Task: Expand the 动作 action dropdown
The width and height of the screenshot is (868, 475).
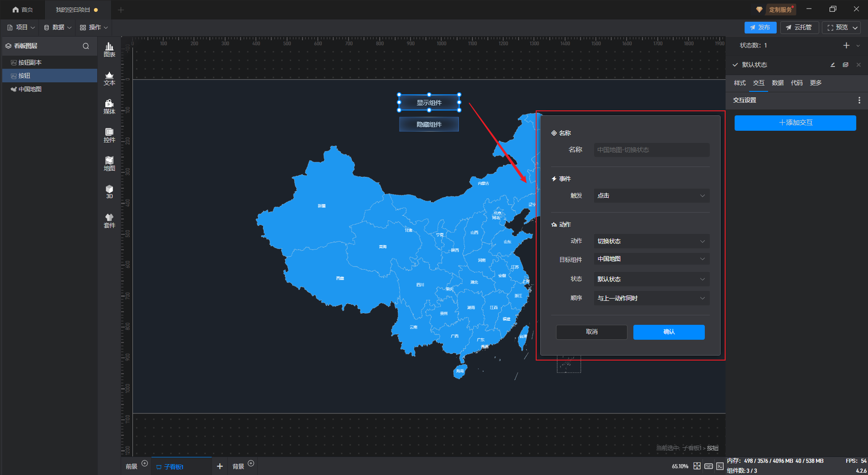Action: pos(651,241)
